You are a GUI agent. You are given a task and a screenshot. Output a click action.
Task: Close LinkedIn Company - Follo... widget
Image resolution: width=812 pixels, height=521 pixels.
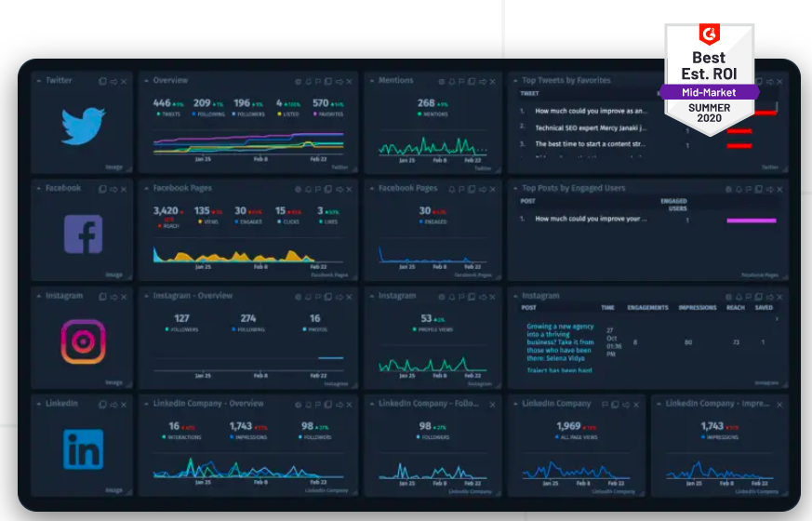492,405
